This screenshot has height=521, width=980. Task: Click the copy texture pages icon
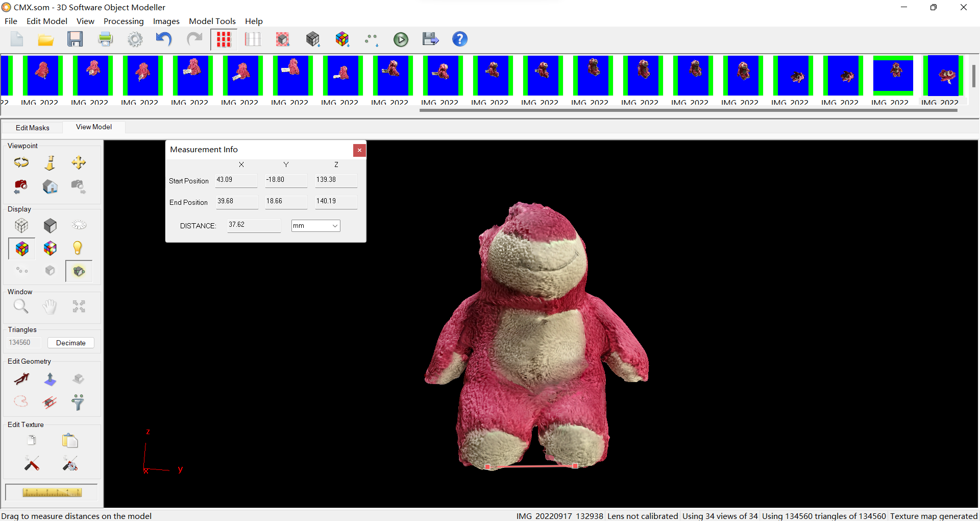pos(32,440)
